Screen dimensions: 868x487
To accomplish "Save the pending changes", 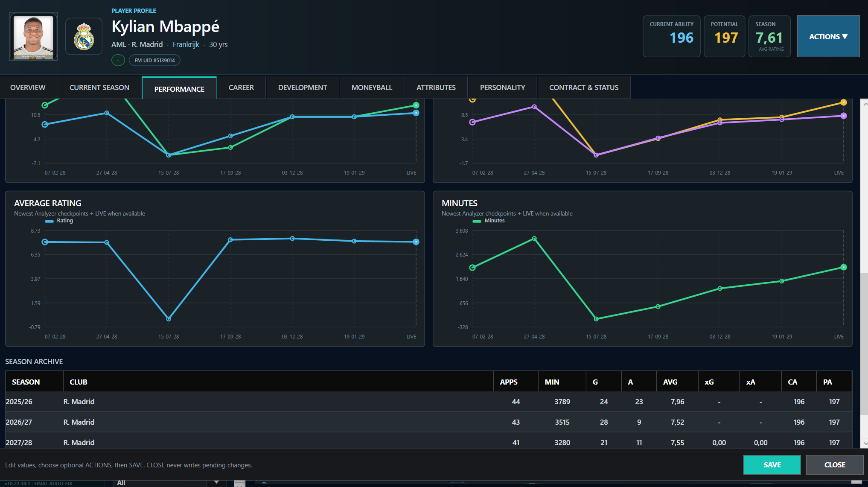I will [x=772, y=465].
